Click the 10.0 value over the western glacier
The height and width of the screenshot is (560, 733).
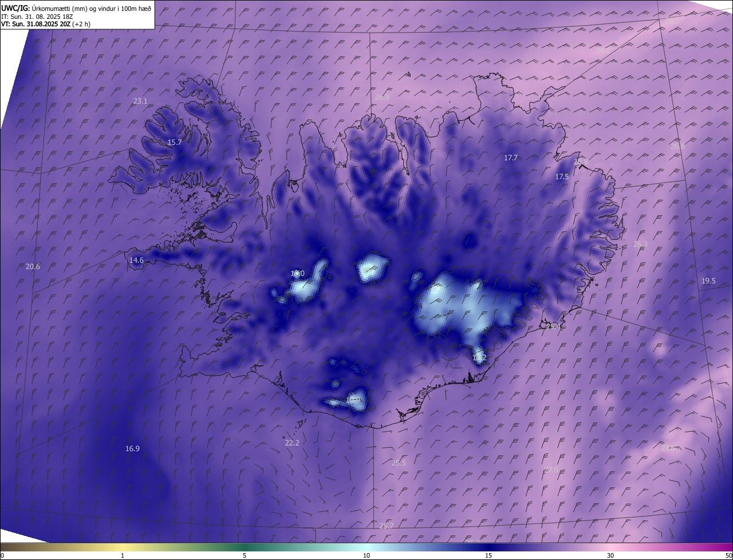[297, 274]
